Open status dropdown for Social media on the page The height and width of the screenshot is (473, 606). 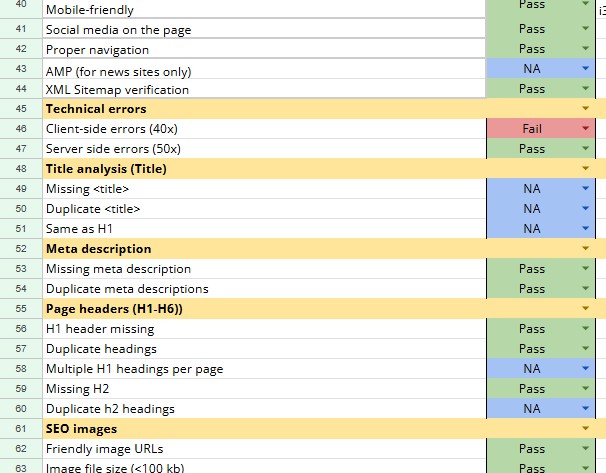click(585, 29)
